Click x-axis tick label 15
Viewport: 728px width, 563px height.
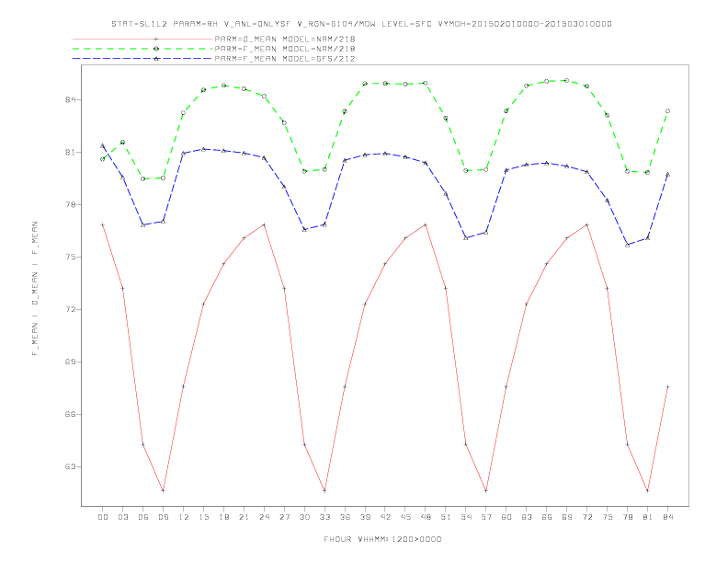[204, 517]
